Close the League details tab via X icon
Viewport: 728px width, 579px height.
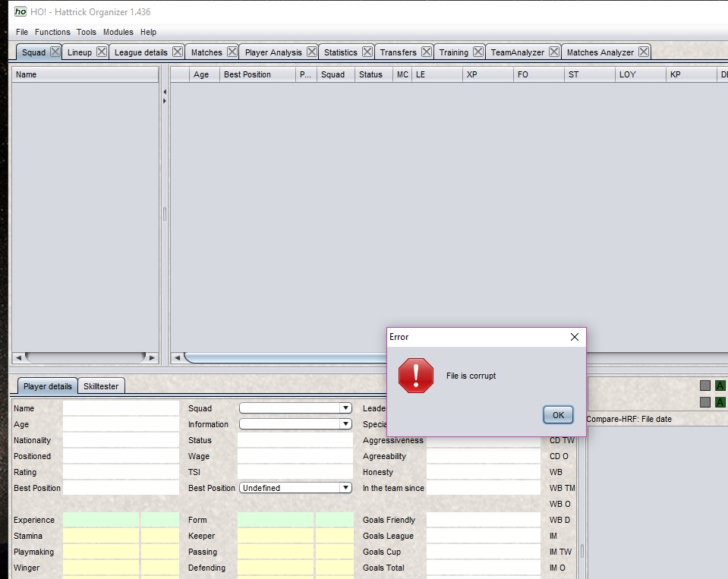(x=176, y=52)
